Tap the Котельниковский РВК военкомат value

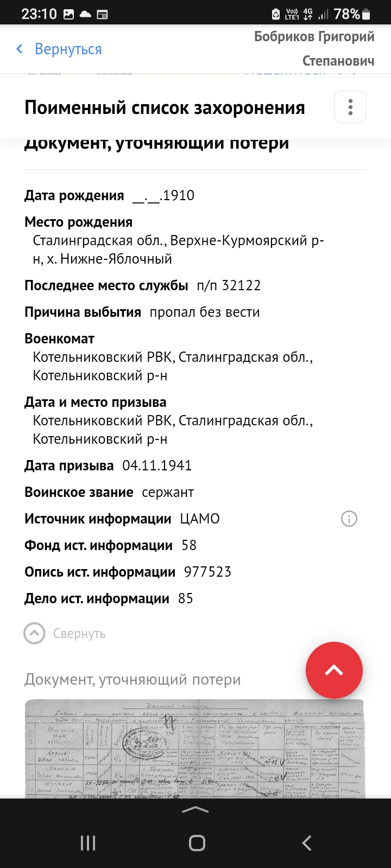pos(173,366)
